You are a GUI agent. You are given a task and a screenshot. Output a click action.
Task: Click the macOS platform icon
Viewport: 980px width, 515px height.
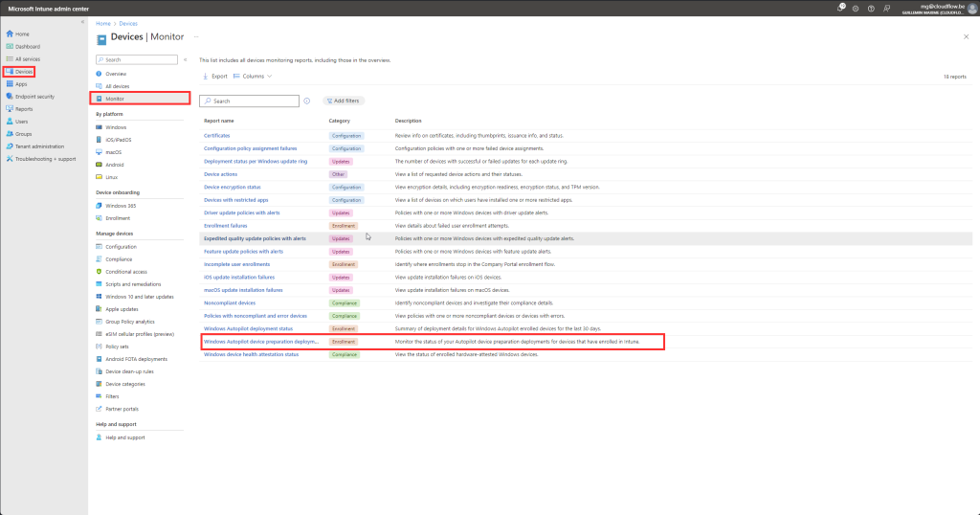coord(99,152)
